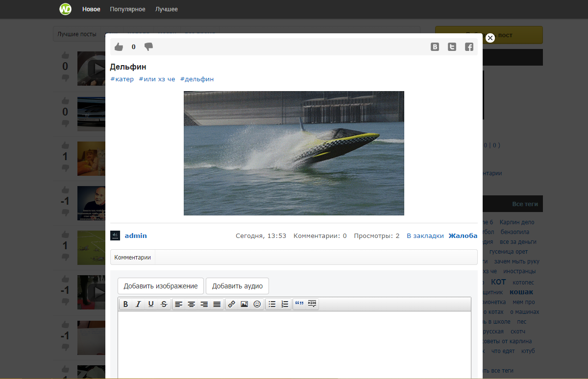588x379 pixels.
Task: Select the Лучшие посты tab behind the popup
Action: click(x=77, y=34)
